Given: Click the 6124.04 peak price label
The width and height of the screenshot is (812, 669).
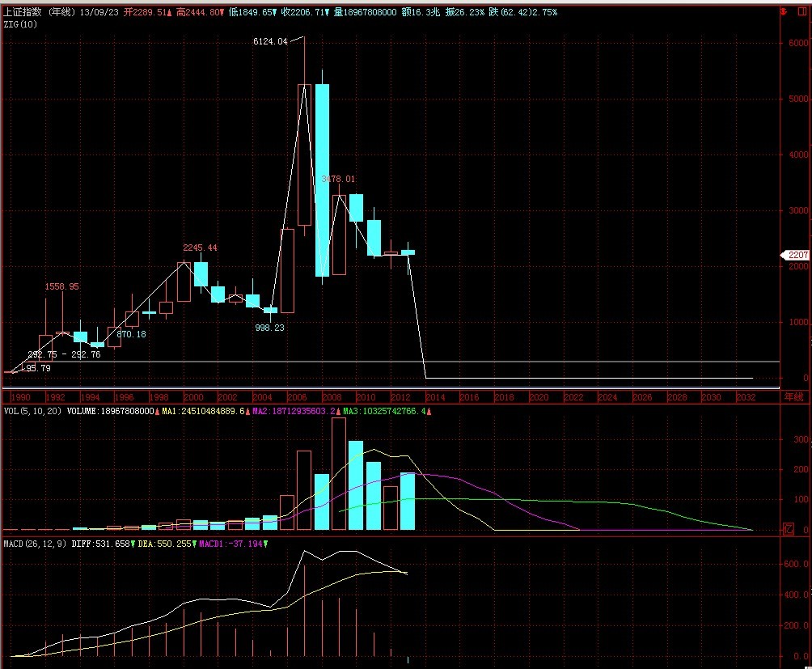Looking at the screenshot, I should tap(270, 41).
